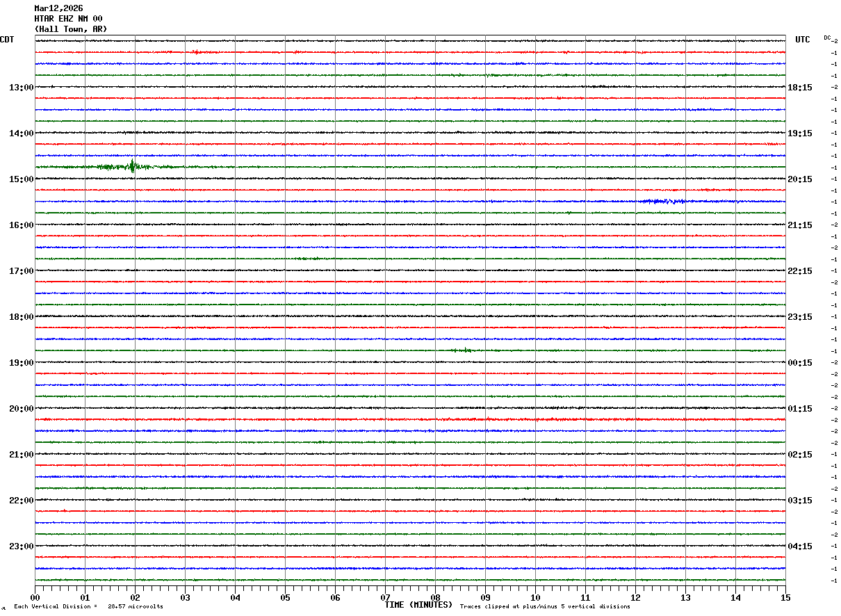Click the 18:15 UTC time label
The height and width of the screenshot is (616, 841).
tap(800, 88)
